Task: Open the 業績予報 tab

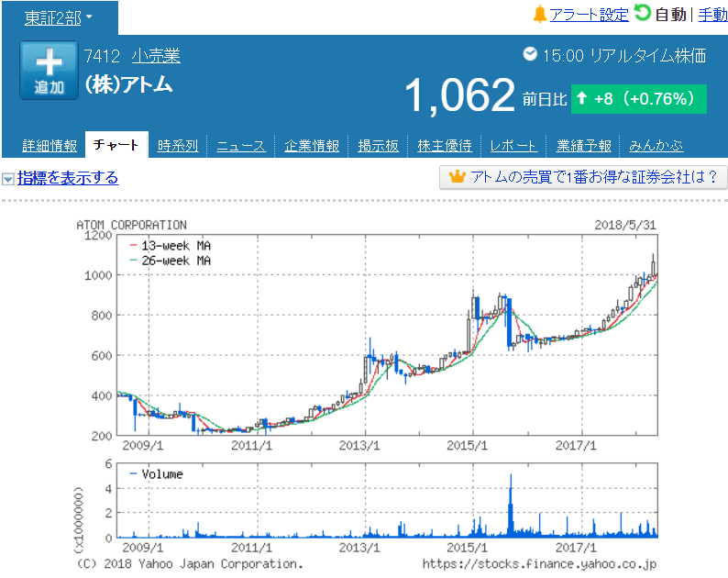Action: (584, 146)
